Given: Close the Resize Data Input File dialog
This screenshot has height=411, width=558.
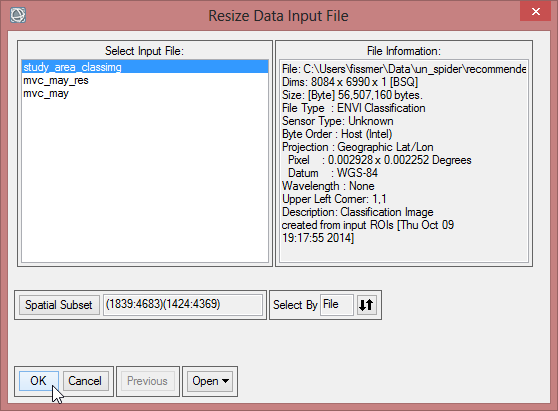Looking at the screenshot, I should tap(536, 11).
